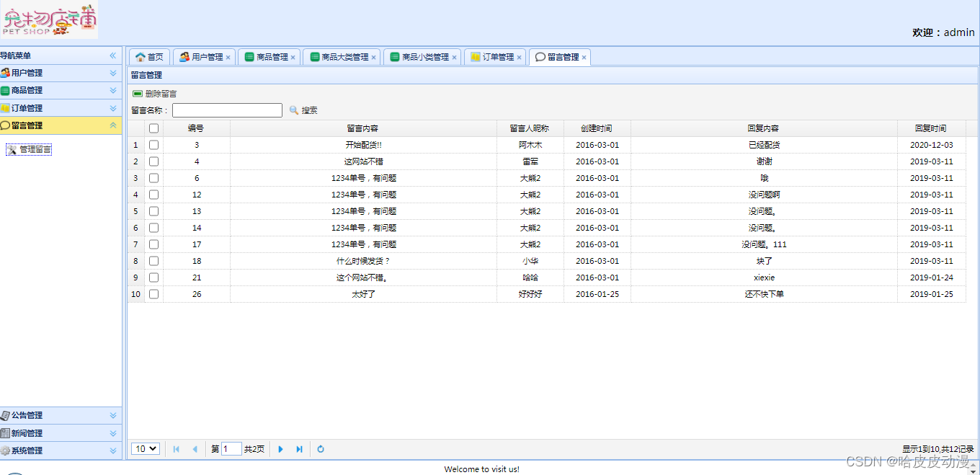Click the 回复内容 column header
The image size is (980, 475).
[x=763, y=128]
